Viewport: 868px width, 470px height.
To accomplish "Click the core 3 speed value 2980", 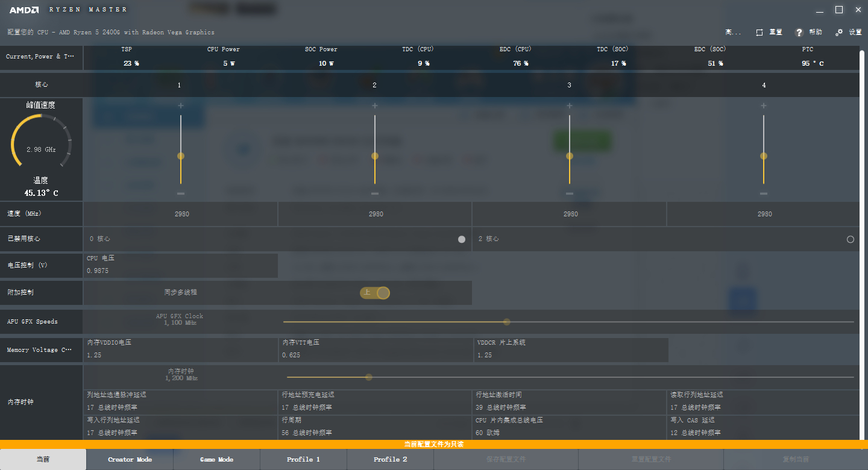I will pos(570,214).
